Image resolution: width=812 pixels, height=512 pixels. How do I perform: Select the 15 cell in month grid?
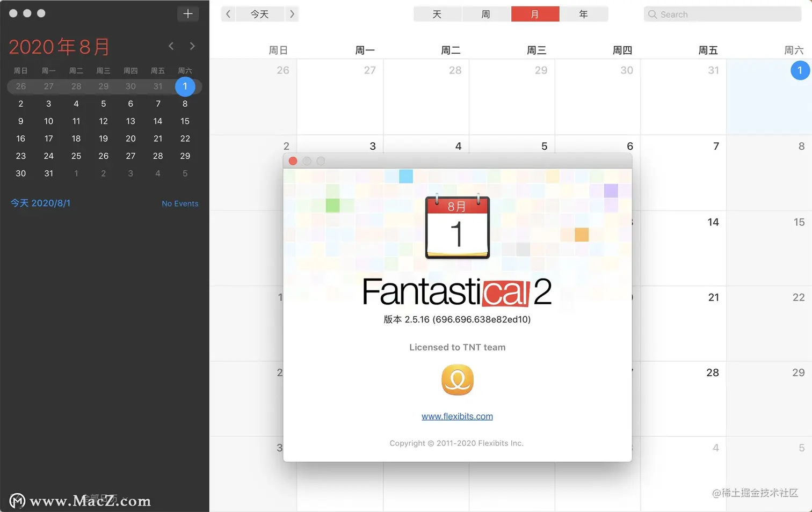tap(770, 248)
